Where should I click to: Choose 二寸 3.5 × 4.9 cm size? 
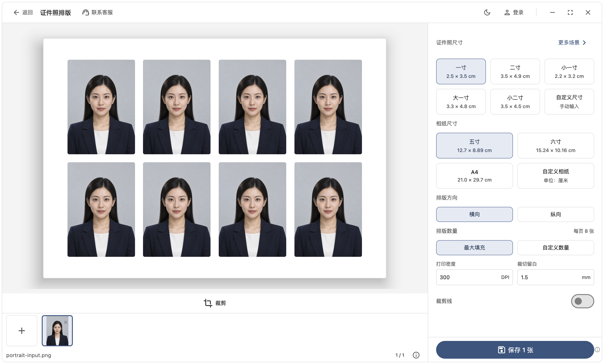click(x=515, y=71)
